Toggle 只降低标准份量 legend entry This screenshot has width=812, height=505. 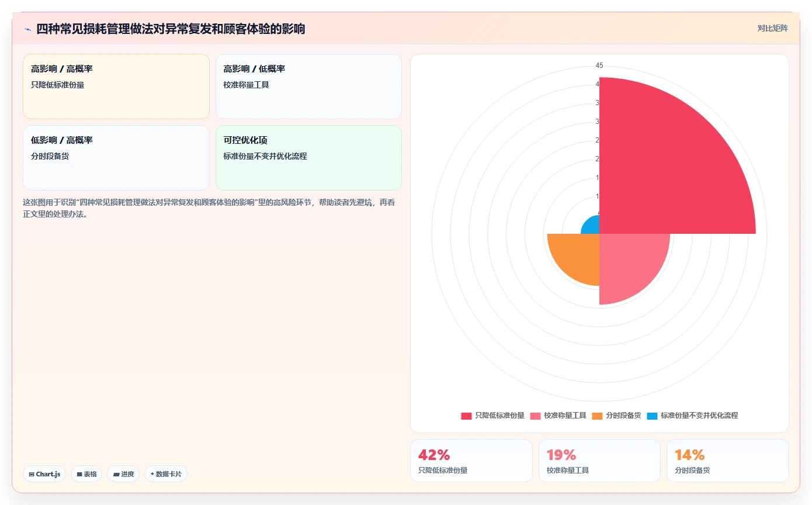[492, 416]
